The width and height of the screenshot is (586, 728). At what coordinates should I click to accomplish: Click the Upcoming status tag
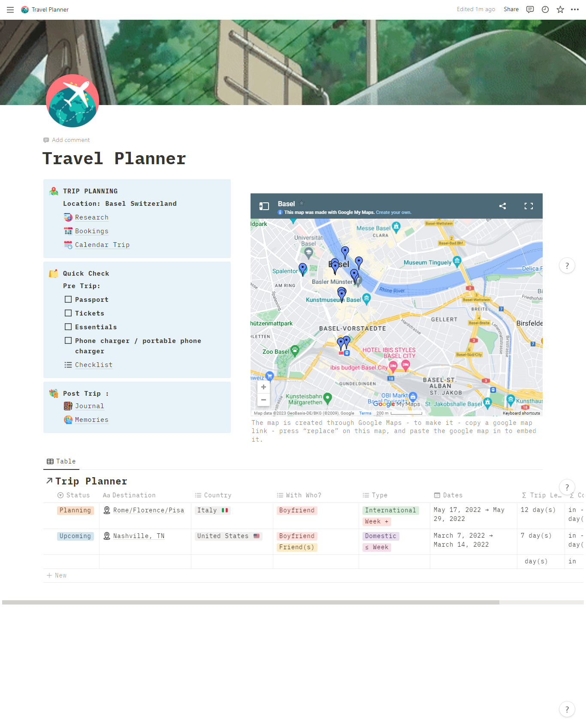coord(75,536)
